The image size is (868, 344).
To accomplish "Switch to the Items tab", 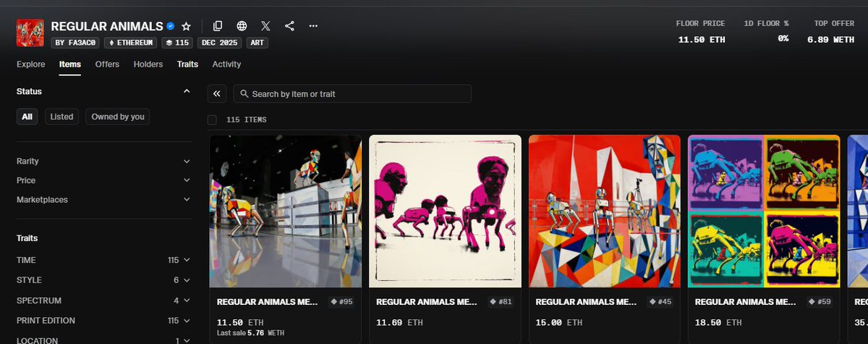I will tap(70, 64).
